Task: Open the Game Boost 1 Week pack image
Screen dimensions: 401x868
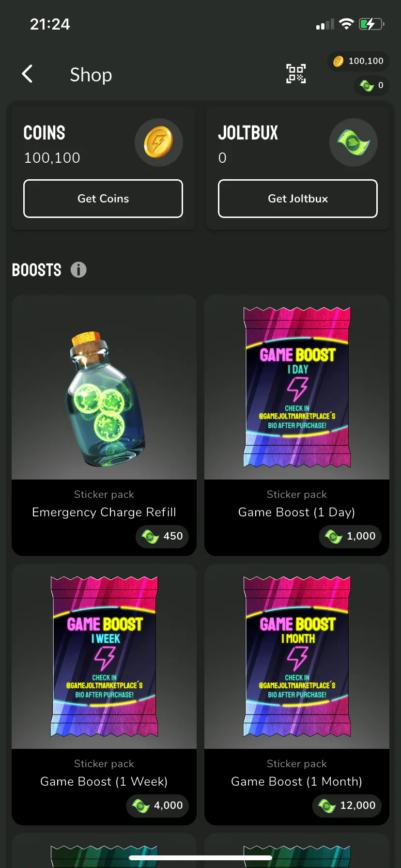Action: (x=104, y=657)
